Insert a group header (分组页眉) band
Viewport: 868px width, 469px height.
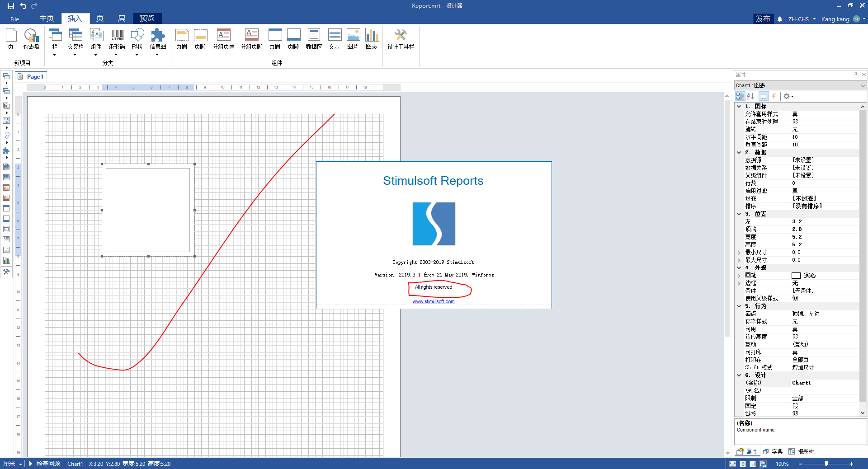pos(223,39)
